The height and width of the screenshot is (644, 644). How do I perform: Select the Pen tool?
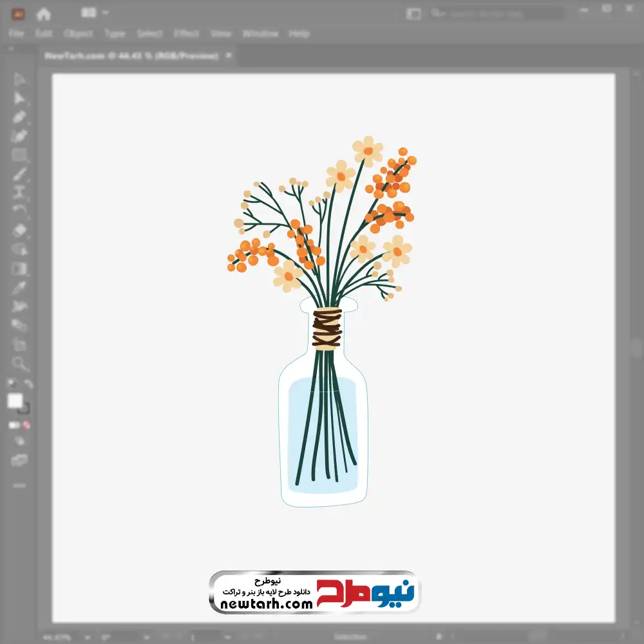[x=19, y=117]
